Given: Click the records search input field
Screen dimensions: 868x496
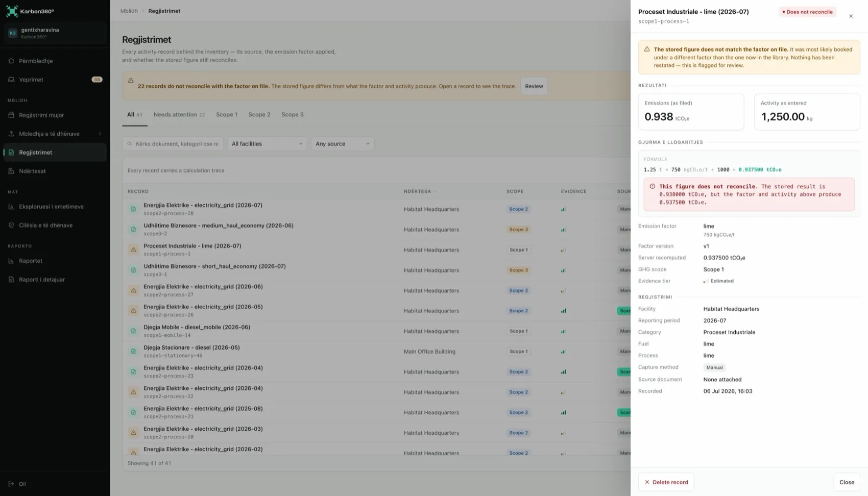Looking at the screenshot, I should [x=173, y=144].
